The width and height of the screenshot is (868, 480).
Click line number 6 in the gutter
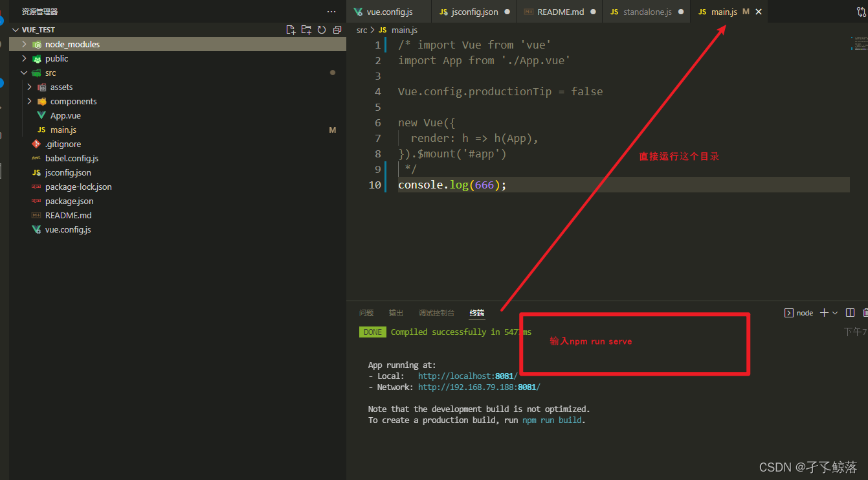[378, 122]
